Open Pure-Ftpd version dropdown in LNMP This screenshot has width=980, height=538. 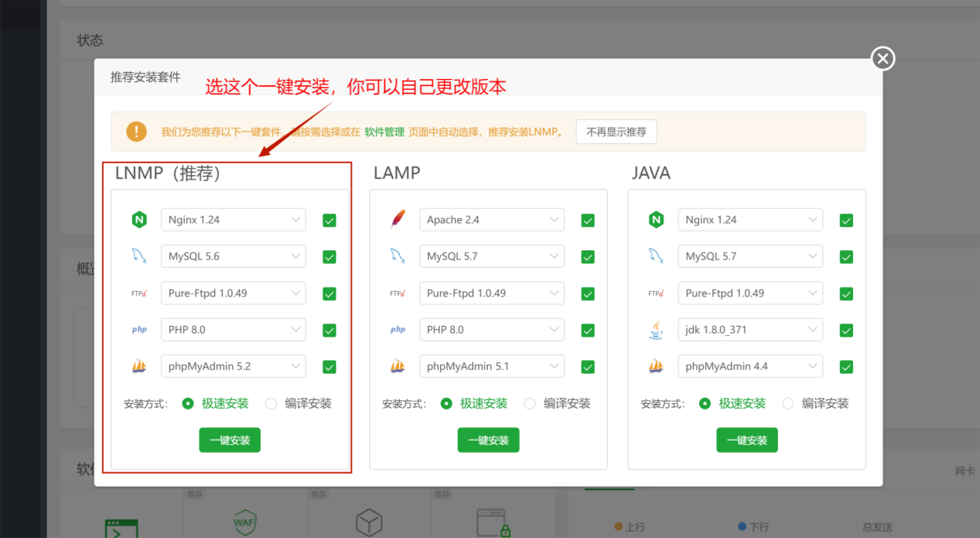coord(234,293)
